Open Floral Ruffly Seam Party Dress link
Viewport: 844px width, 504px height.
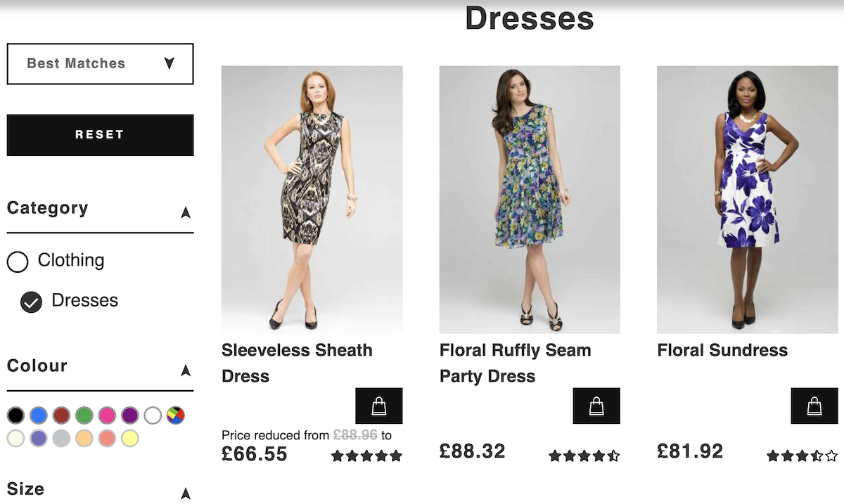point(516,363)
